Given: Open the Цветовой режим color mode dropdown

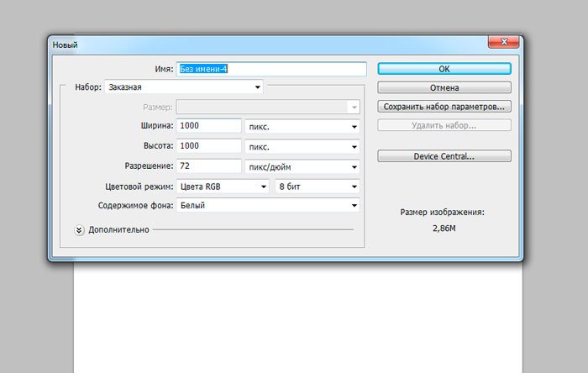Looking at the screenshot, I should [x=223, y=186].
